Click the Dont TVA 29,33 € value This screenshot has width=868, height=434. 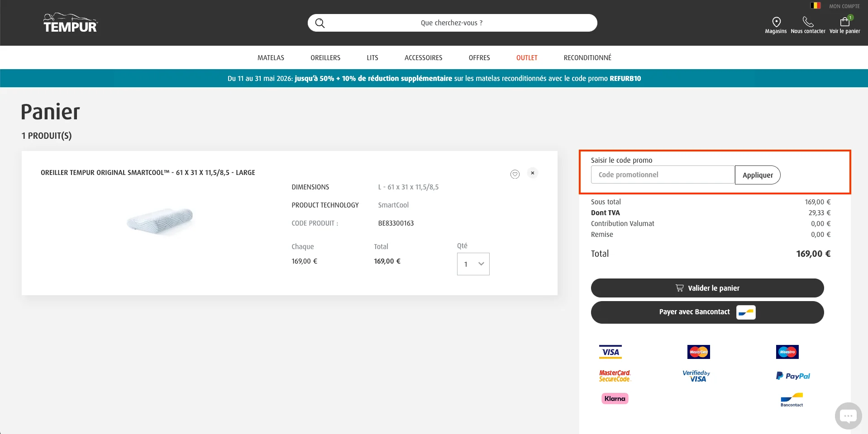[x=820, y=213]
